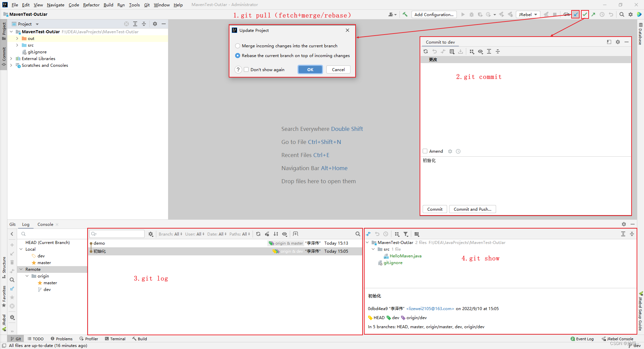Click Commit and Push button
The height and width of the screenshot is (349, 644).
coord(472,209)
